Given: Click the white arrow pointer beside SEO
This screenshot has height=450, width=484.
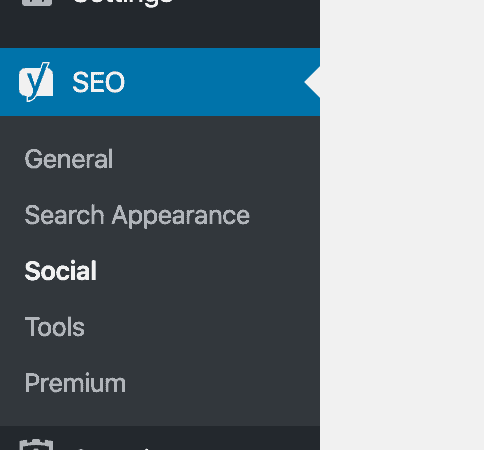Looking at the screenshot, I should pyautogui.click(x=312, y=82).
